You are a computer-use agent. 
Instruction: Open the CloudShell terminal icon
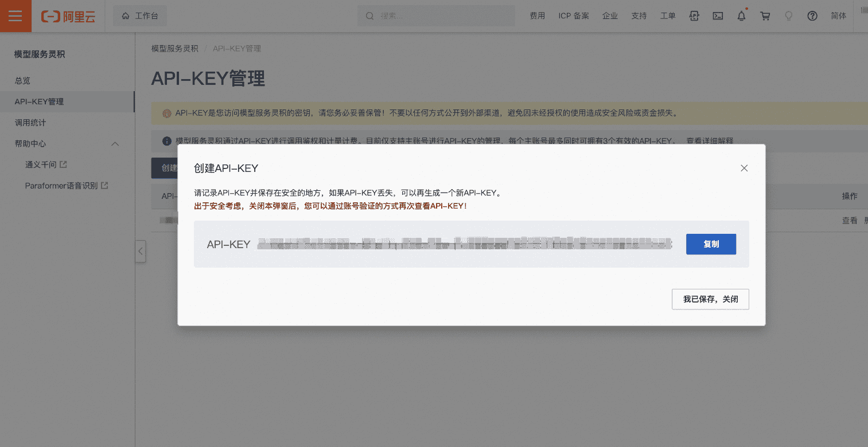718,15
